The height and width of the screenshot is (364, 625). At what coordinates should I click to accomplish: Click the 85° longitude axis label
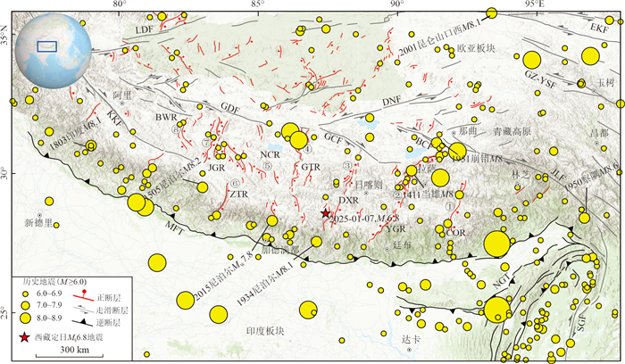click(x=258, y=4)
